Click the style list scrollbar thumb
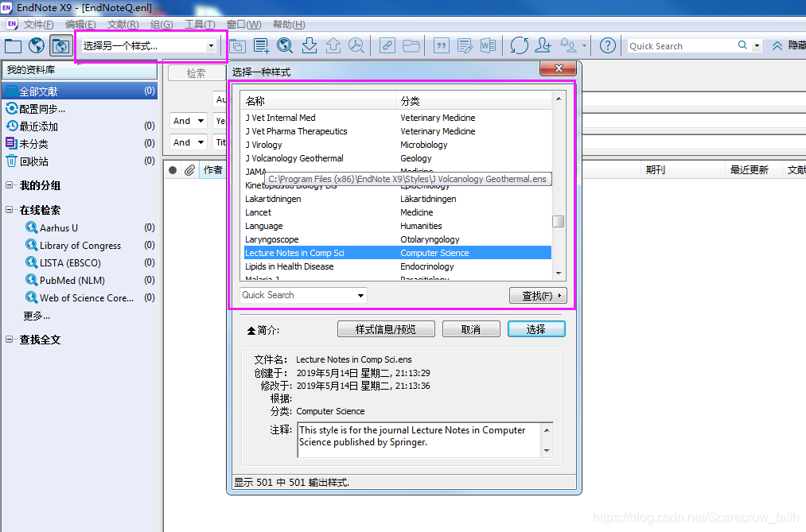 [559, 221]
